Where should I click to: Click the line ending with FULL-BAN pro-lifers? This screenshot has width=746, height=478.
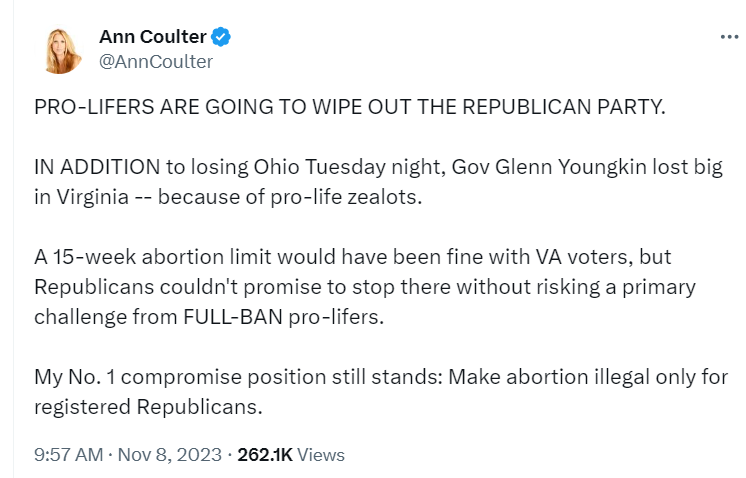click(209, 317)
